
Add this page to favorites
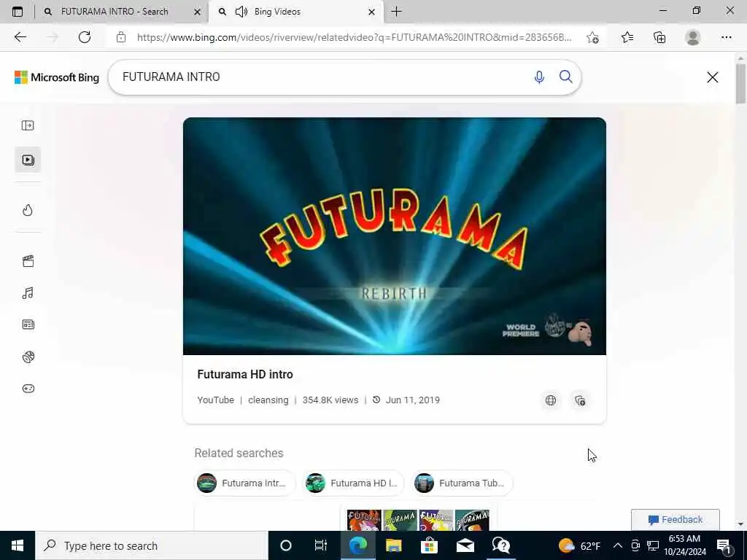point(592,37)
